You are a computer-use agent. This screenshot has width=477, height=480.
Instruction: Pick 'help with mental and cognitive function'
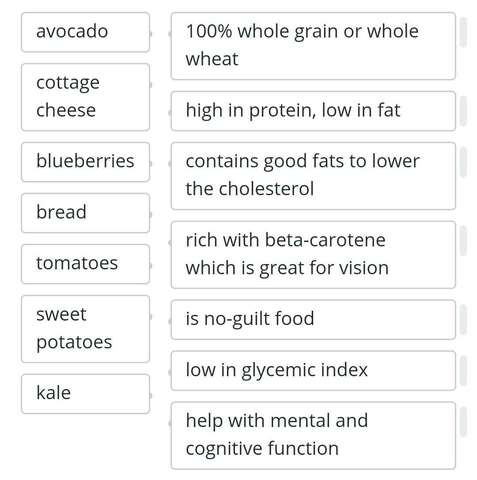pos(313,436)
